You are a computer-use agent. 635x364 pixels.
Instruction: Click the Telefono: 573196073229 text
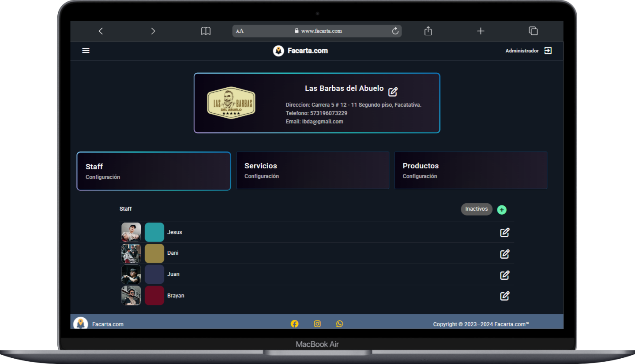pyautogui.click(x=316, y=113)
